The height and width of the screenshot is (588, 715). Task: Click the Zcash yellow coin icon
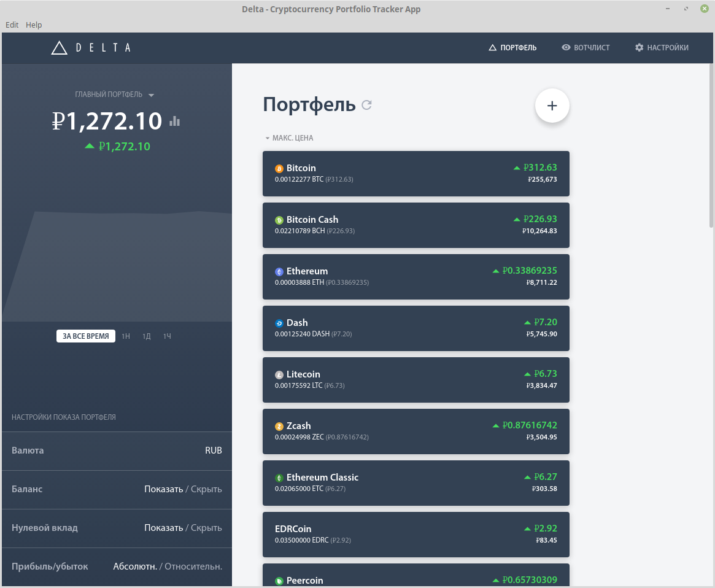coord(279,427)
